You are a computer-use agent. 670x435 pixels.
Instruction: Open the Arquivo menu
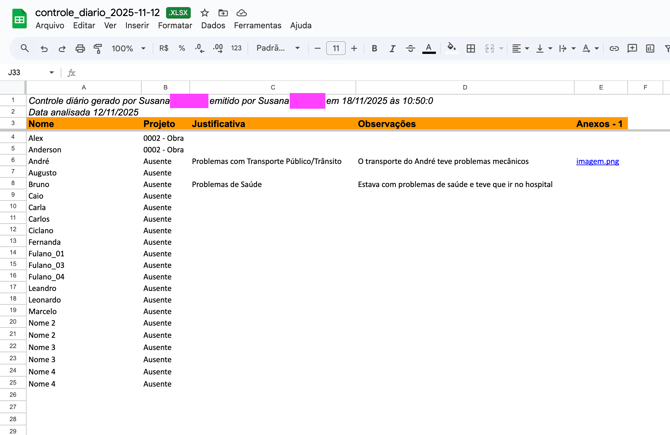pos(49,26)
